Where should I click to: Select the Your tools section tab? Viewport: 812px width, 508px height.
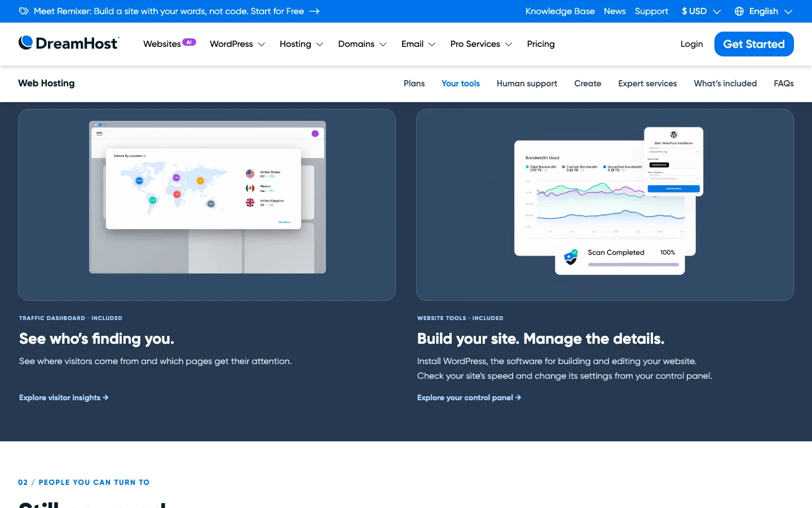click(x=461, y=84)
